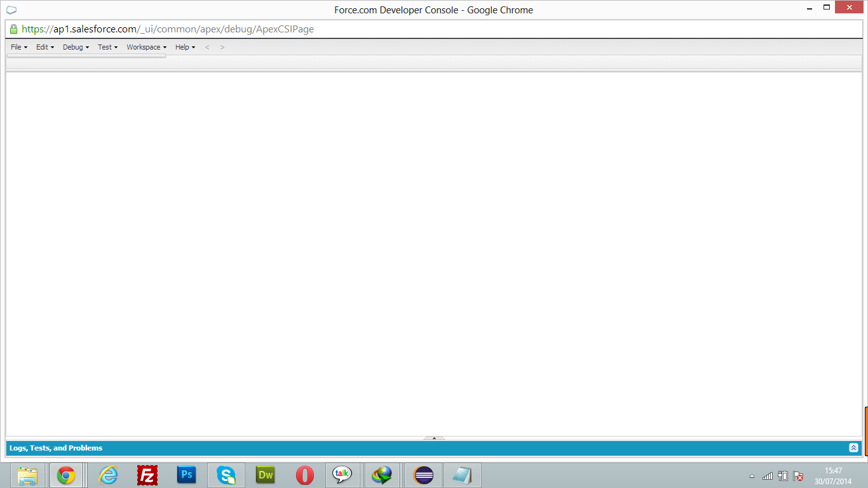Click the green padlock in the address bar

pos(13,29)
